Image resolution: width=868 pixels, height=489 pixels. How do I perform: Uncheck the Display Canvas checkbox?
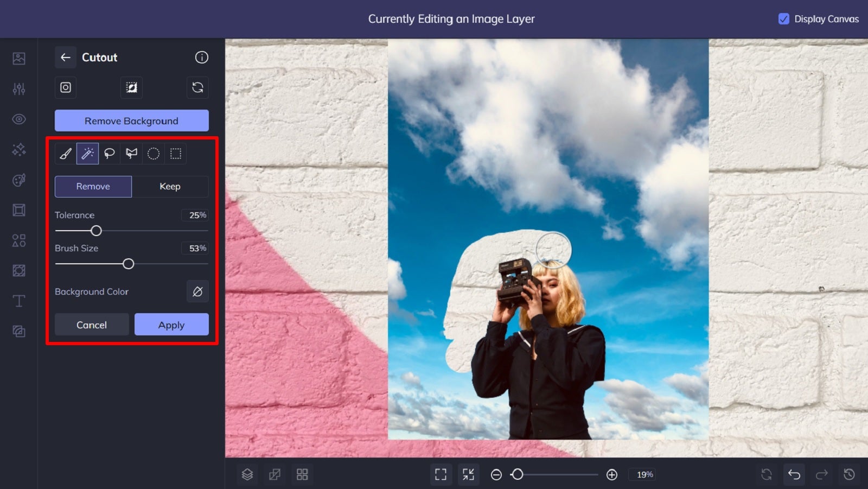[783, 19]
